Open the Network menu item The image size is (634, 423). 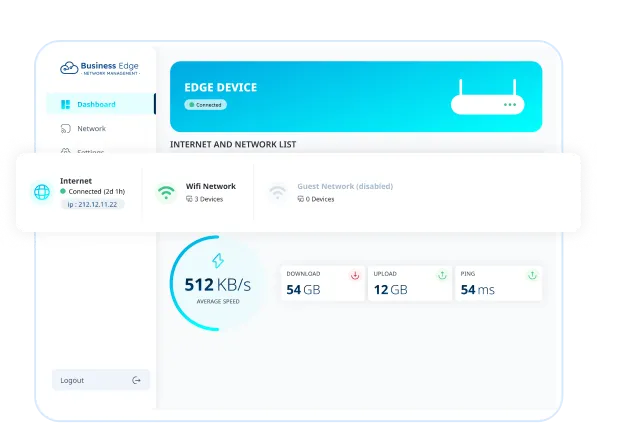(x=91, y=129)
